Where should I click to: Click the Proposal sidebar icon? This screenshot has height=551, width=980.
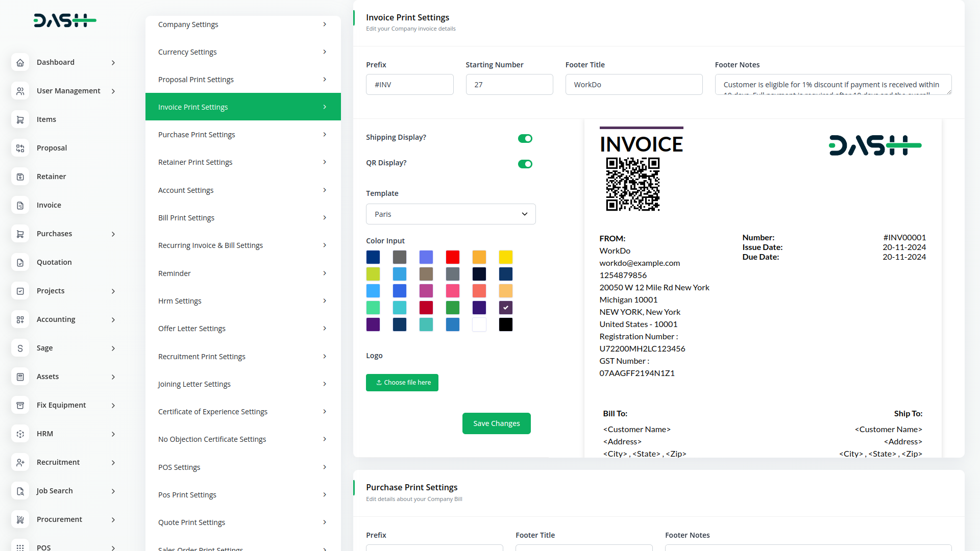click(x=20, y=148)
